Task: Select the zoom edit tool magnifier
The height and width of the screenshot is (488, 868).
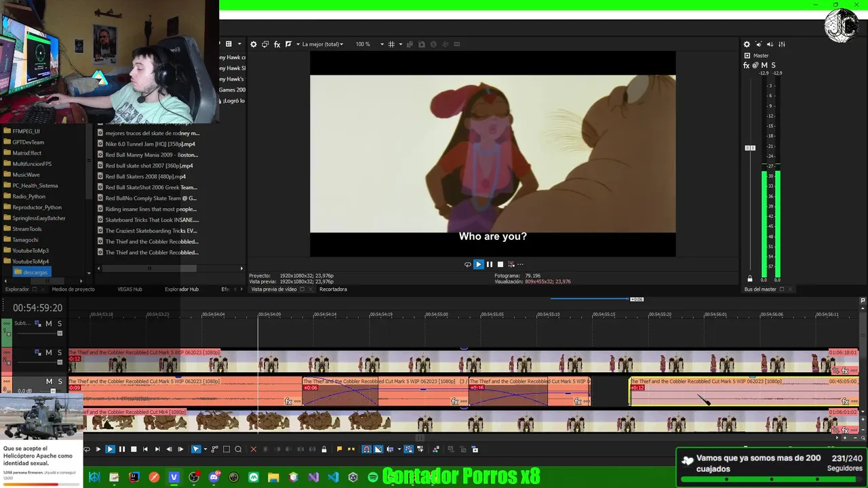Action: click(x=238, y=449)
